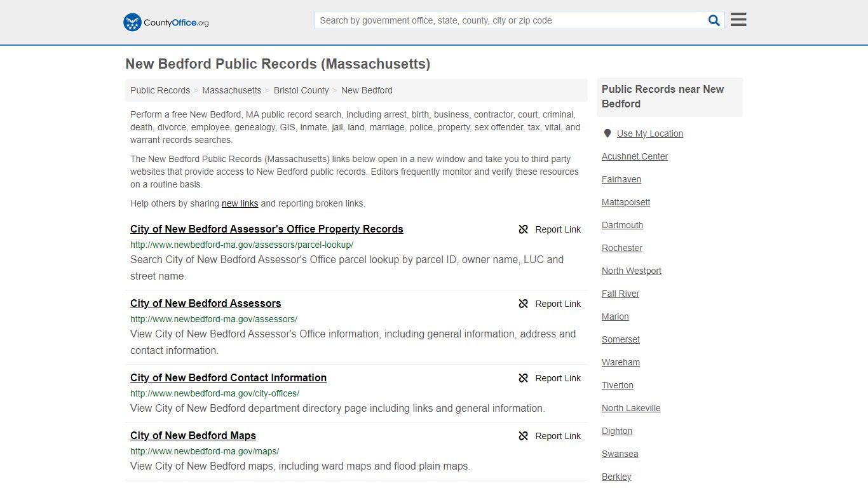Screen dimensions: 868x488
Task: Select Acushnet Center in sidebar
Action: pyautogui.click(x=635, y=156)
